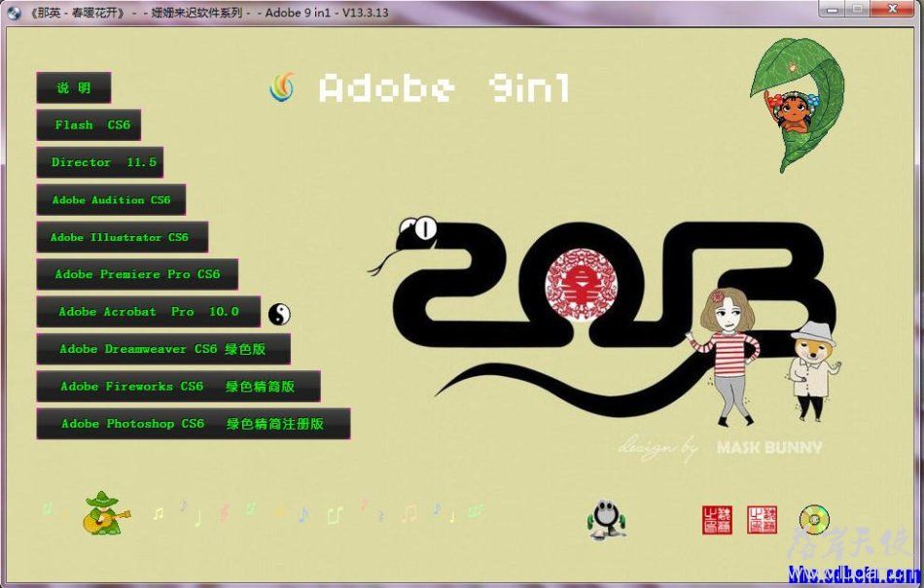The height and width of the screenshot is (588, 924).
Task: Click the colorful swirl logo near title
Action: pyautogui.click(x=282, y=87)
